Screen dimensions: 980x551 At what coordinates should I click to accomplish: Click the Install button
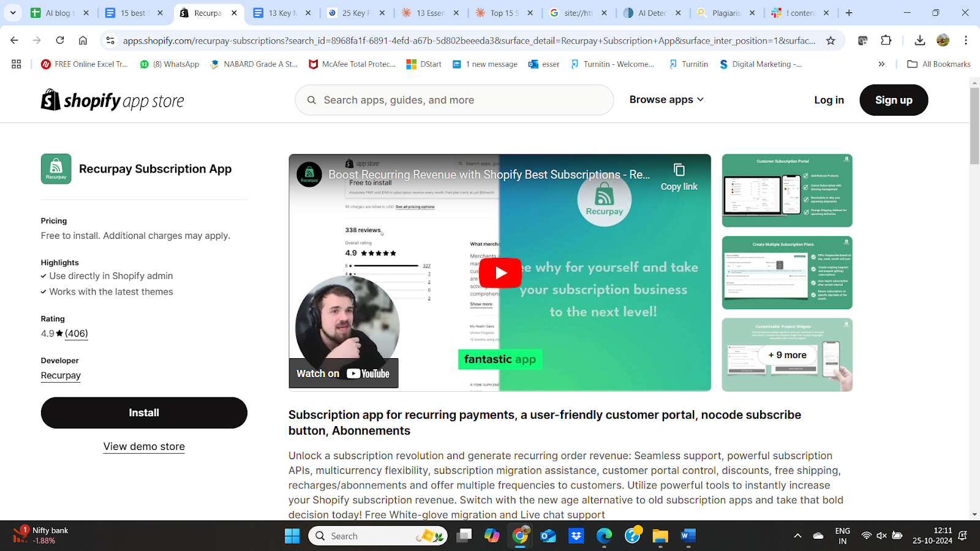click(x=144, y=413)
